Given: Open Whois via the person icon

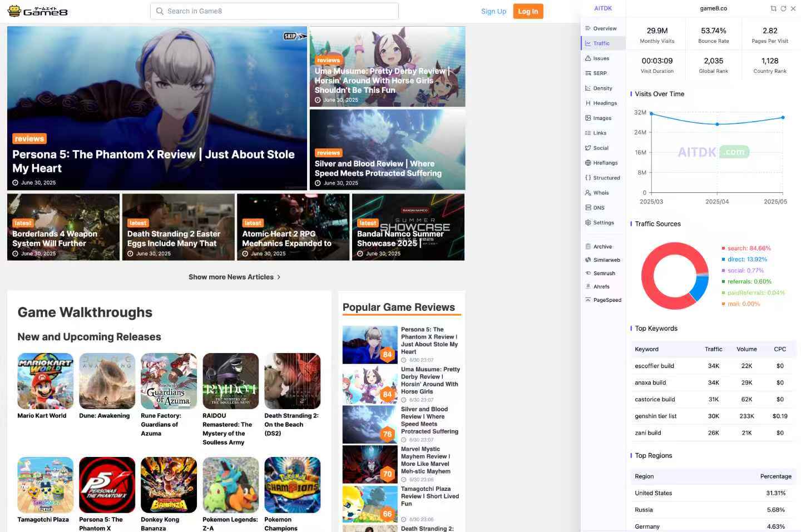Looking at the screenshot, I should [588, 193].
